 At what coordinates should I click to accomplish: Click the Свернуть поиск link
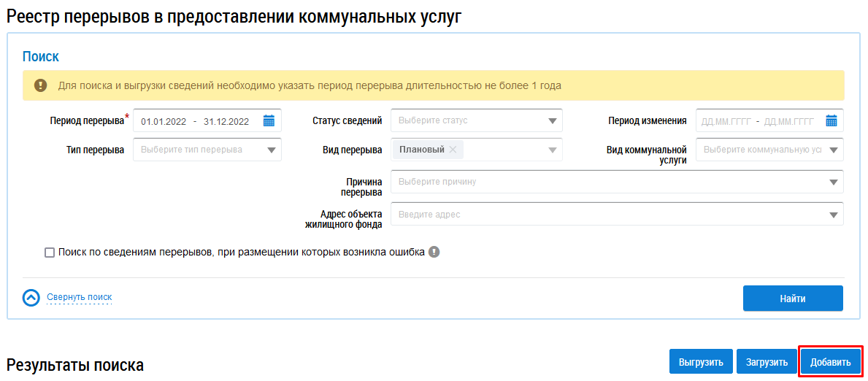point(80,298)
